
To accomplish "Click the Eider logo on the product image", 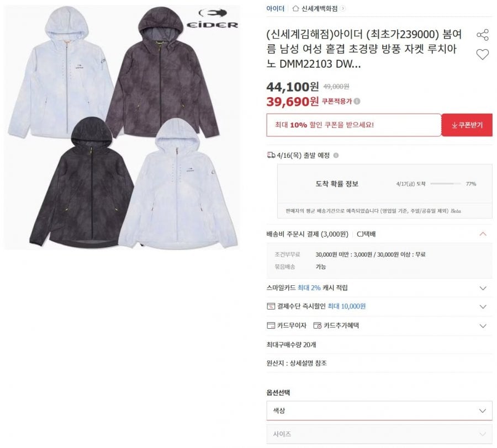I will [212, 19].
